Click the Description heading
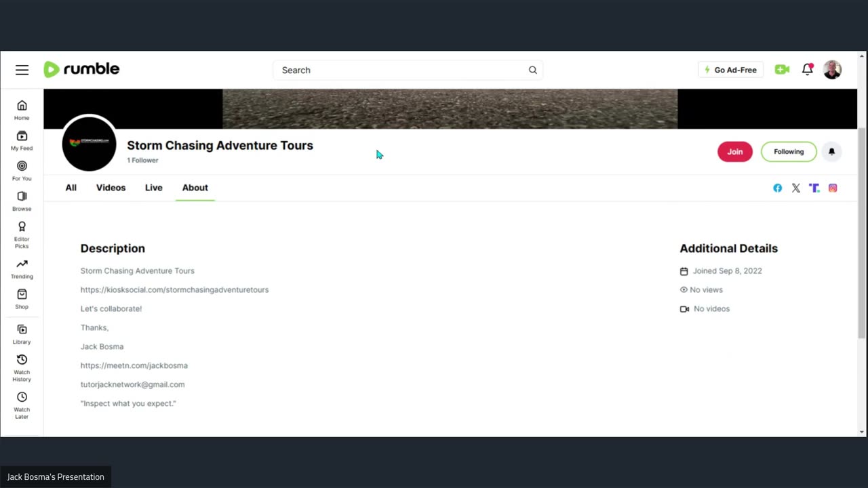 (x=113, y=248)
